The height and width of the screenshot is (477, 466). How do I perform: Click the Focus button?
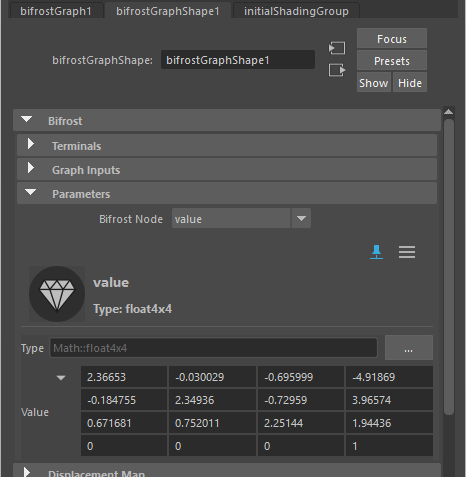point(392,39)
